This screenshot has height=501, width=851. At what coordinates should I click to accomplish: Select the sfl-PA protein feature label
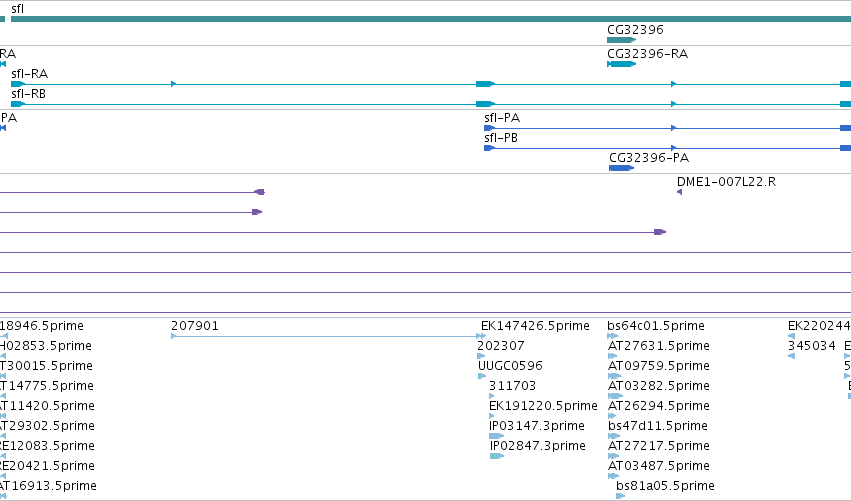pyautogui.click(x=502, y=118)
